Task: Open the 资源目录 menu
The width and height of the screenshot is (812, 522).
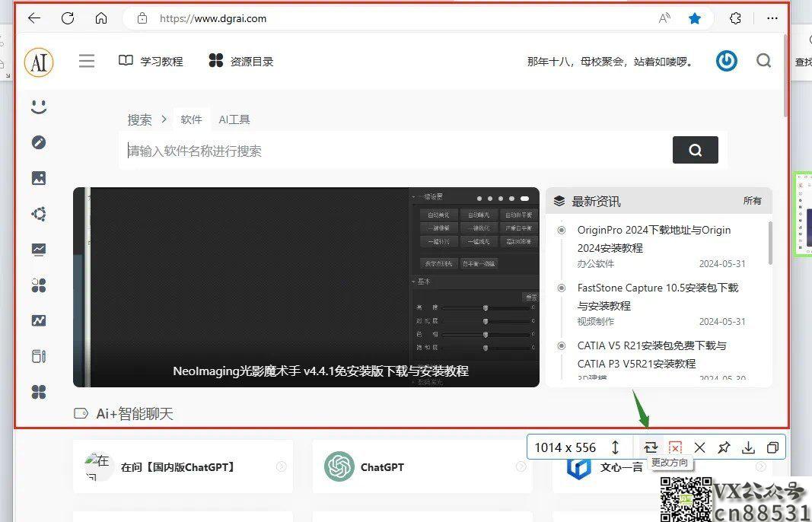Action: click(240, 61)
